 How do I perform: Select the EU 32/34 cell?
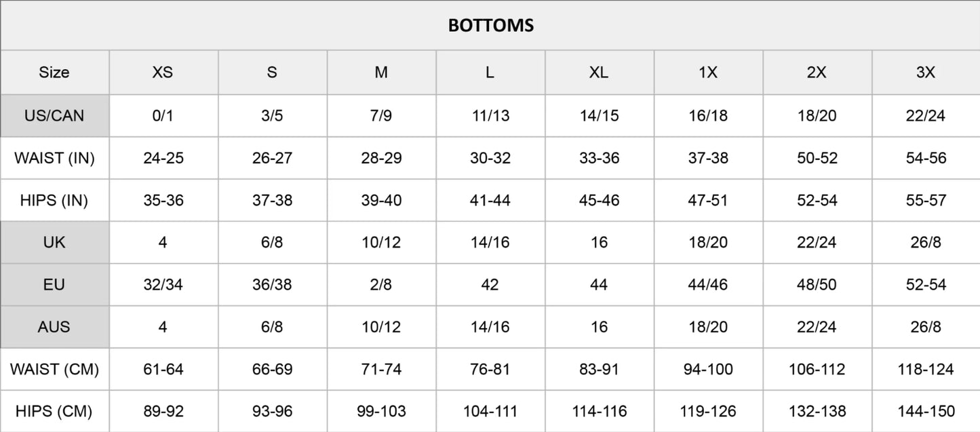(163, 284)
